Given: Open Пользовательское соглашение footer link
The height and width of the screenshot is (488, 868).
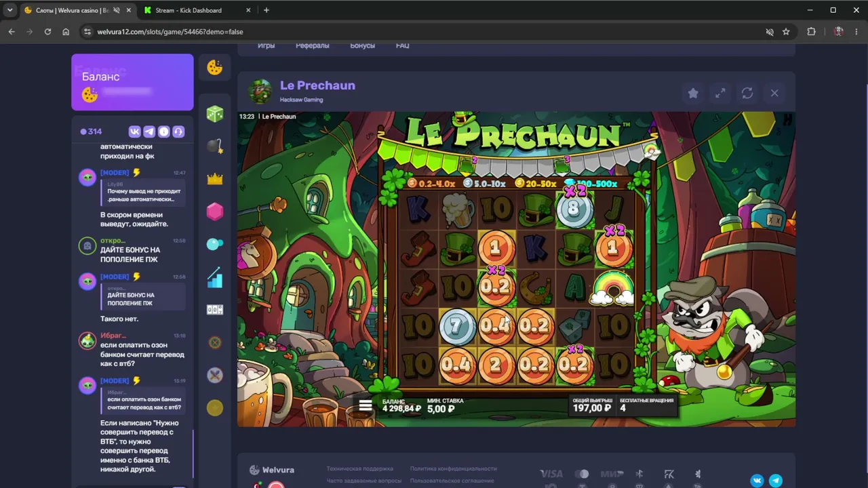Looking at the screenshot, I should 452,481.
